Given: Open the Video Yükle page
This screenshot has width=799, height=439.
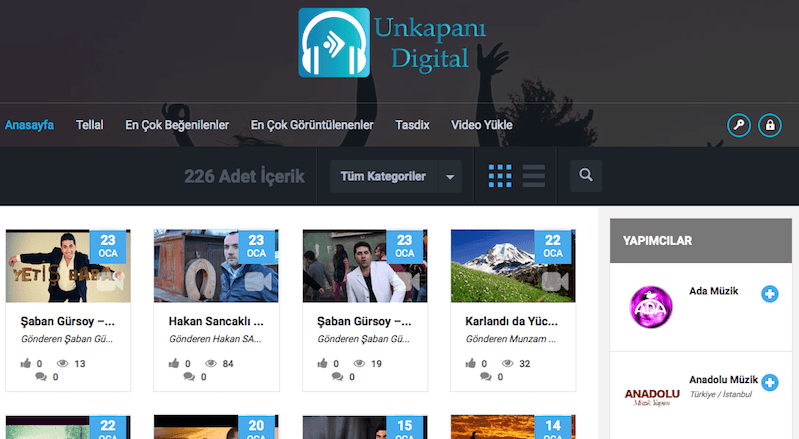Looking at the screenshot, I should click(482, 125).
